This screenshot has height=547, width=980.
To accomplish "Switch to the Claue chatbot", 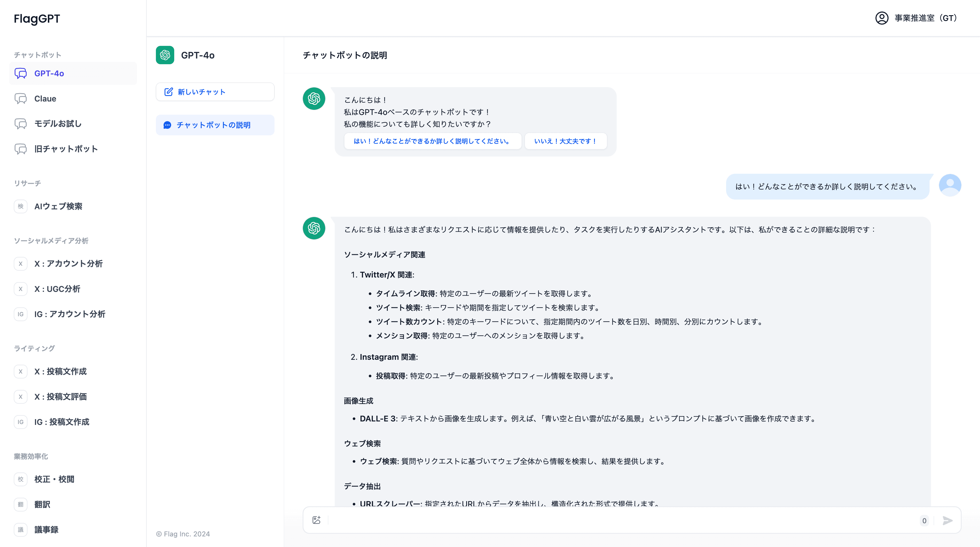I will coord(45,98).
